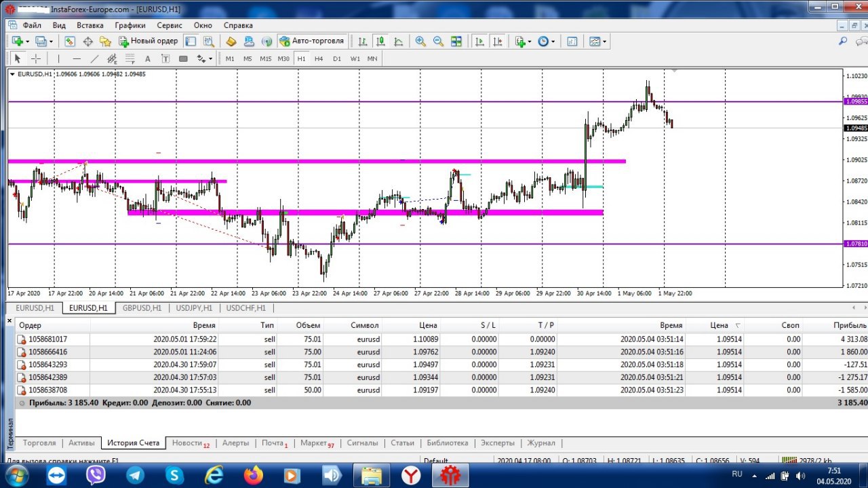
Task: Click the Новый ордер button
Action: coord(148,41)
